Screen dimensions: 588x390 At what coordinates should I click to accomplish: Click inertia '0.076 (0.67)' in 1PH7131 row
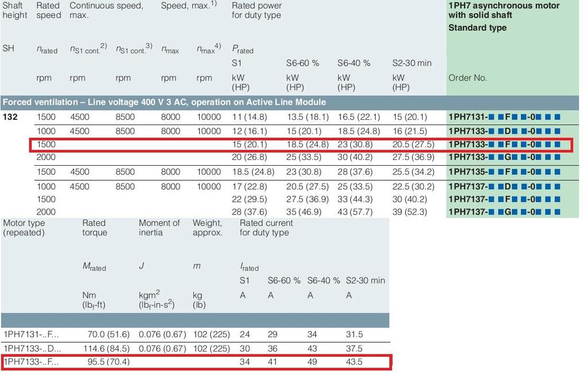(163, 334)
